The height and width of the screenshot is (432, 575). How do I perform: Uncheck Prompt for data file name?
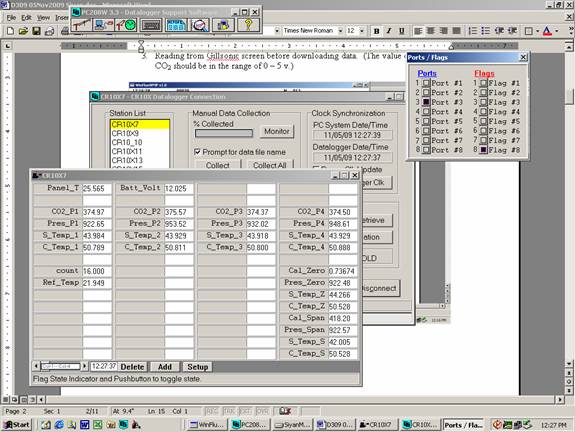click(197, 152)
